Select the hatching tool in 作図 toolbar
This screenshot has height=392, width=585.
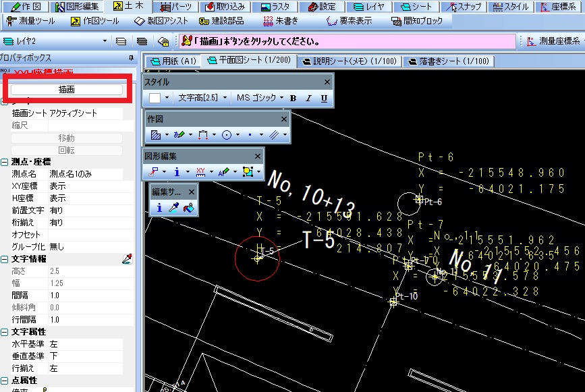[x=155, y=135]
